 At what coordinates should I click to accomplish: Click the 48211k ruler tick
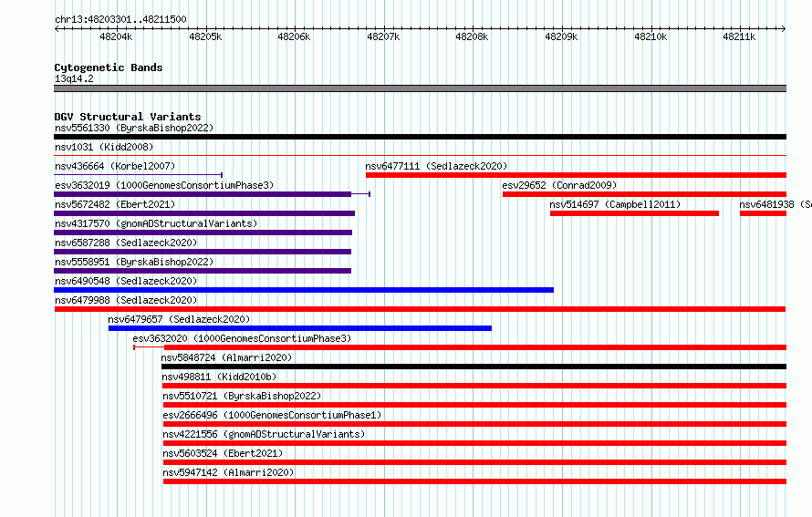click(x=740, y=36)
